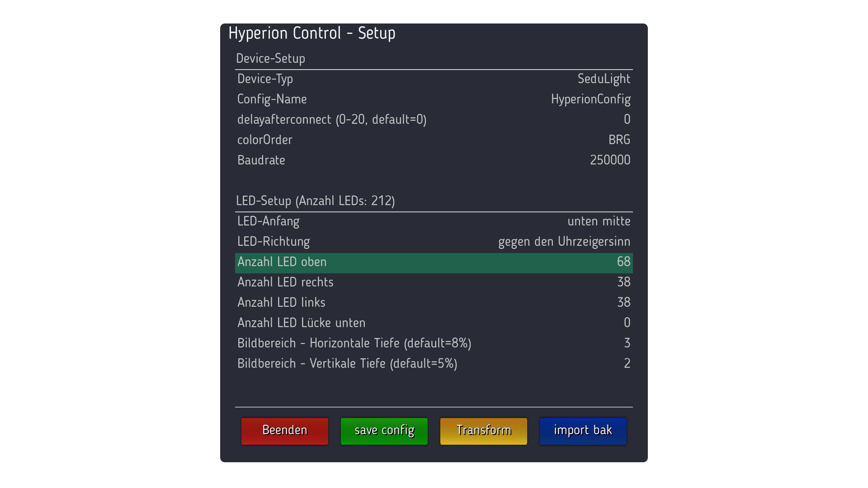Image resolution: width=868 pixels, height=488 pixels.
Task: Click the BRG color order value
Action: pyautogui.click(x=619, y=140)
